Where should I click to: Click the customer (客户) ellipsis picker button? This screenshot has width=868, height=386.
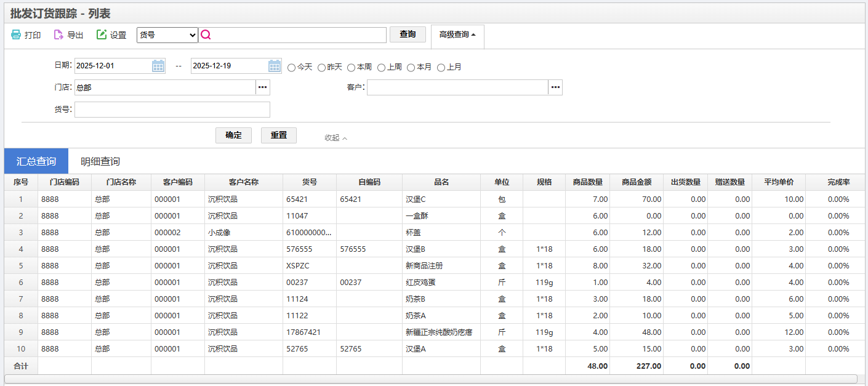coord(555,87)
